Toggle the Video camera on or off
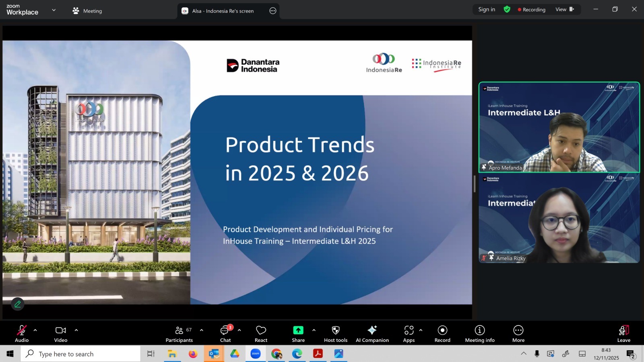The height and width of the screenshot is (362, 644). [x=61, y=330]
